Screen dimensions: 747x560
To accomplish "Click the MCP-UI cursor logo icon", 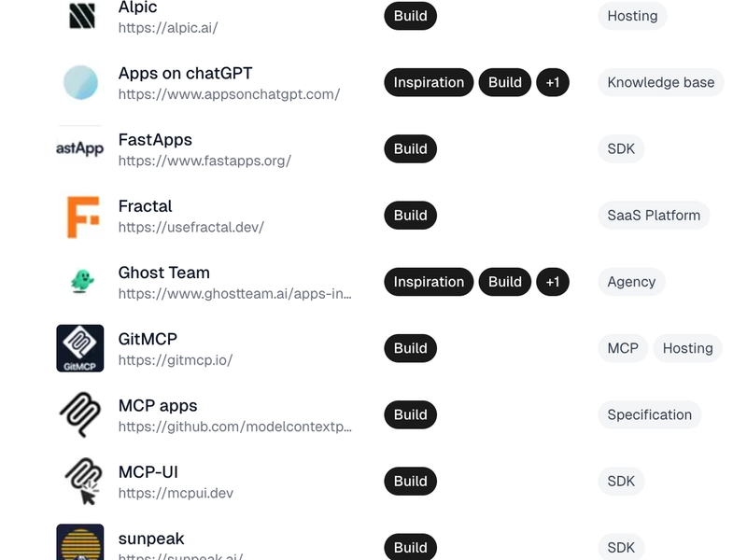I will (83, 481).
